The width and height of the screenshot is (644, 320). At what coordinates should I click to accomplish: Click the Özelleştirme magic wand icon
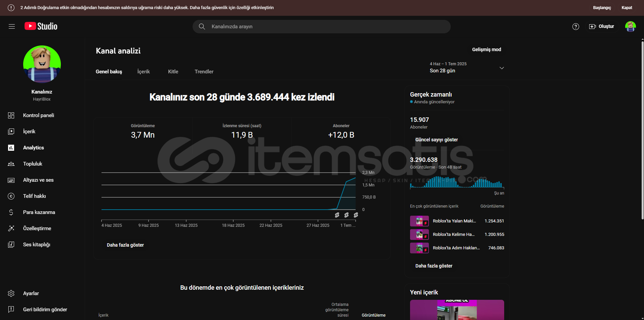[x=11, y=228]
